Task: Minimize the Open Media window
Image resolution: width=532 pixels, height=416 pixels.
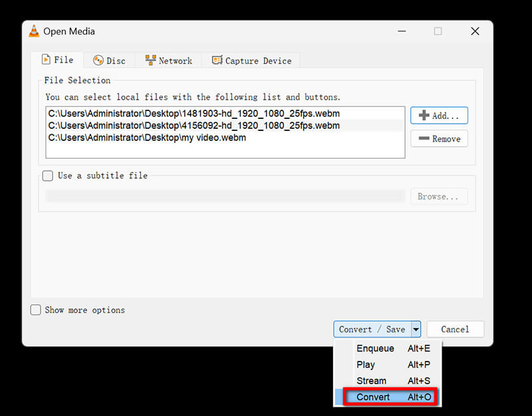Action: click(402, 31)
